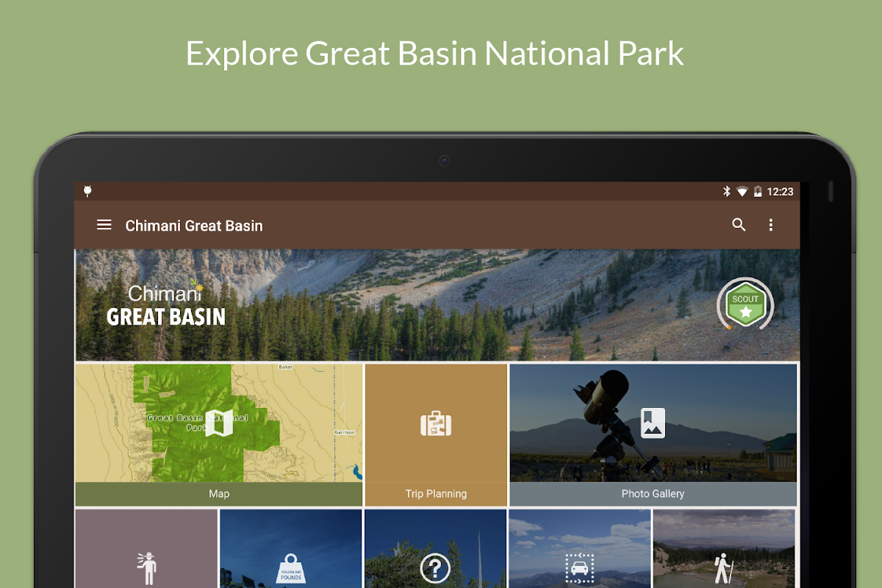The width and height of the screenshot is (882, 588).
Task: Tap the hiker icon tile
Action: [724, 549]
